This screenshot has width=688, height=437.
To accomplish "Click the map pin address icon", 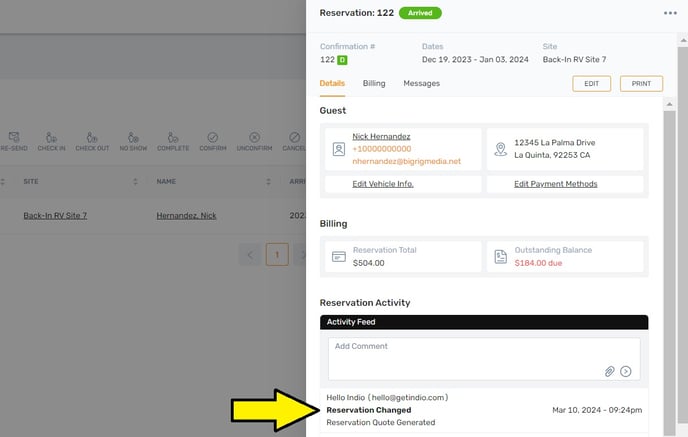I will (501, 149).
